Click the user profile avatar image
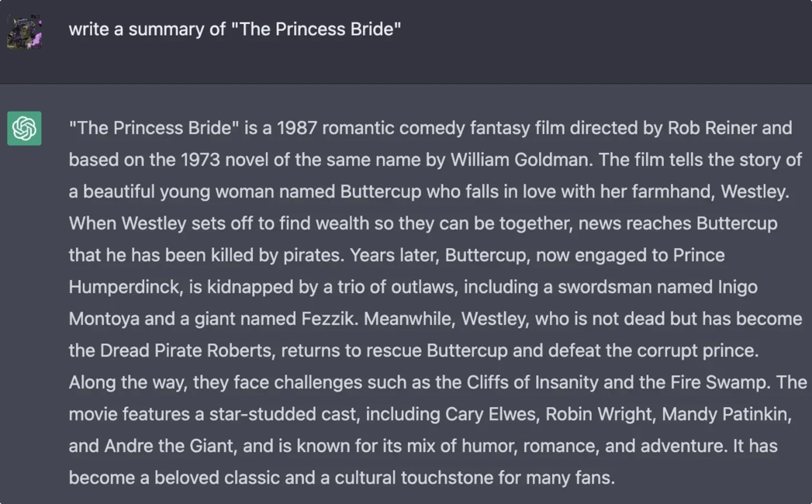Viewport: 812px width, 504px height. point(24,31)
